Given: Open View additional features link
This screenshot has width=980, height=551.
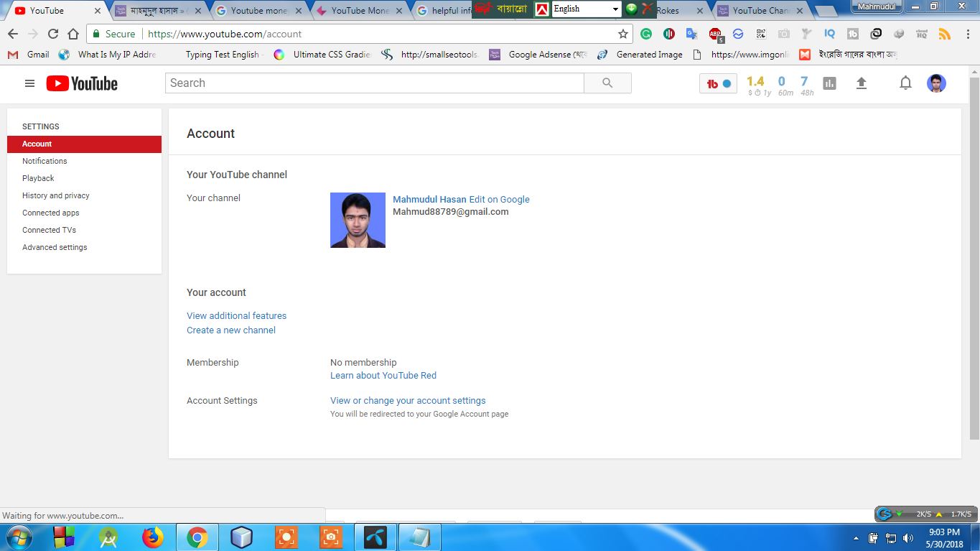Looking at the screenshot, I should [x=236, y=315].
